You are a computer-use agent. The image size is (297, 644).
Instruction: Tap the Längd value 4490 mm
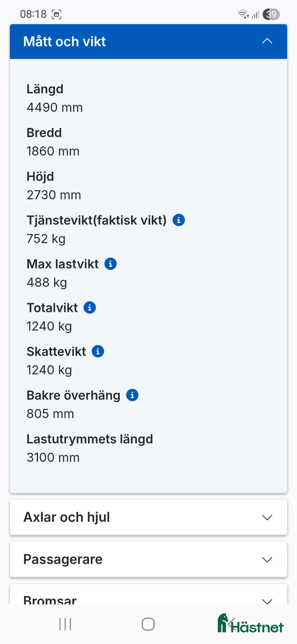55,108
